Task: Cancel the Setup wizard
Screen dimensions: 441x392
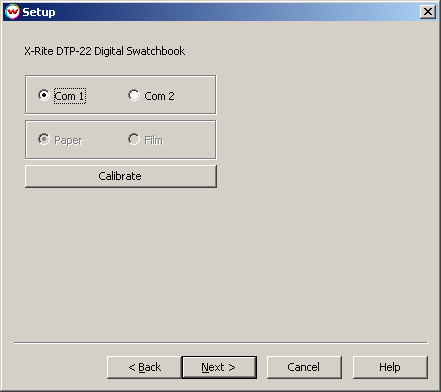Action: click(x=304, y=367)
